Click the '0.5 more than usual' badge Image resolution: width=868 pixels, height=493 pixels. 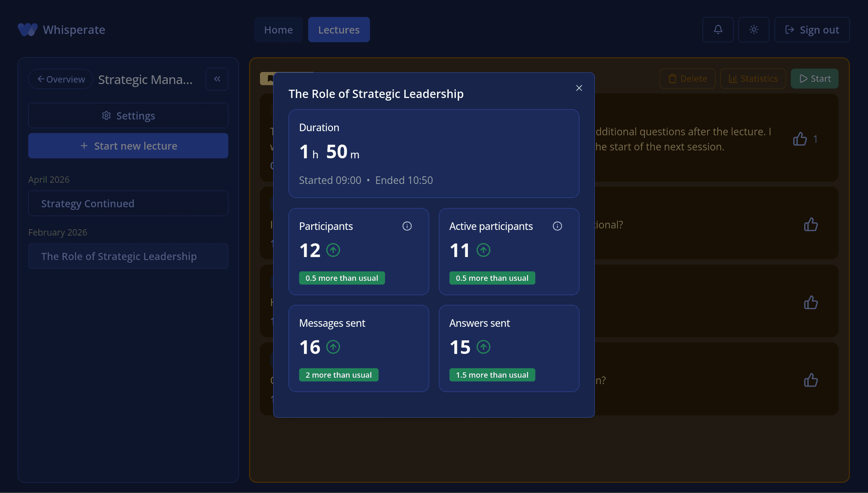point(341,278)
